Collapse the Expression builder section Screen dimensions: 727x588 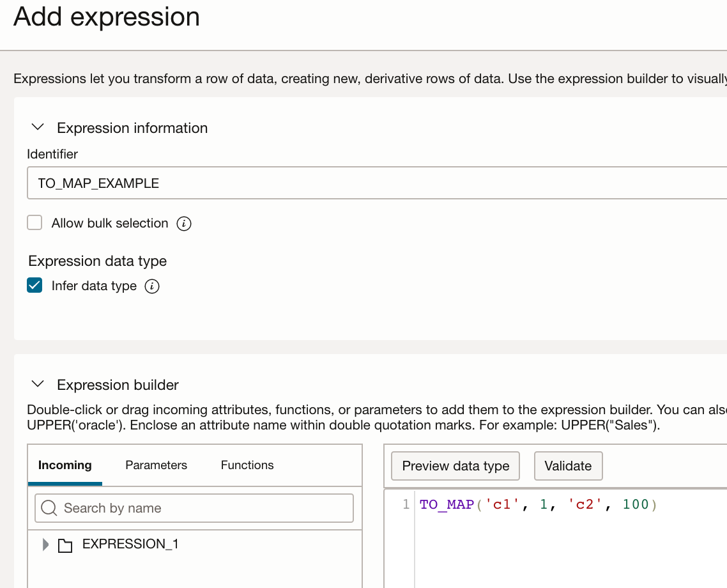click(38, 385)
